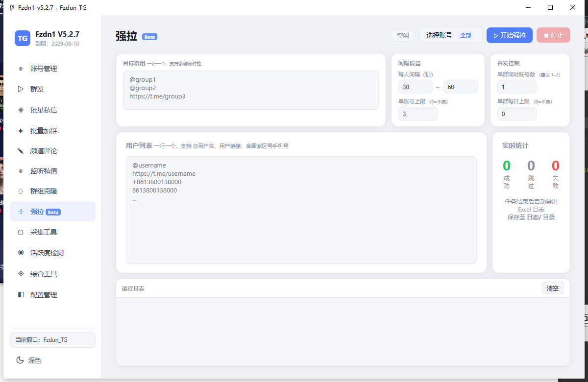Screen dimensions: 588x382
Task: Click the 单群每日上限 field showing 0
Action: (x=517, y=114)
